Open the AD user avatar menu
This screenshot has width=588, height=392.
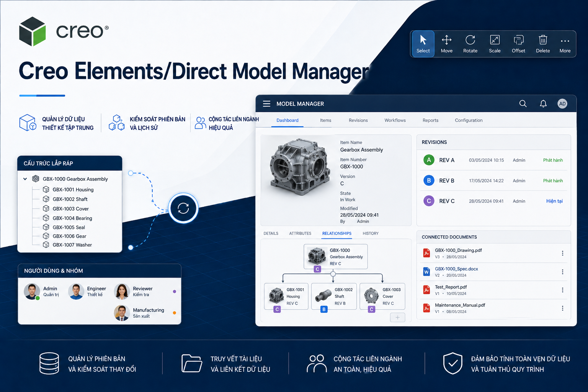(x=562, y=104)
